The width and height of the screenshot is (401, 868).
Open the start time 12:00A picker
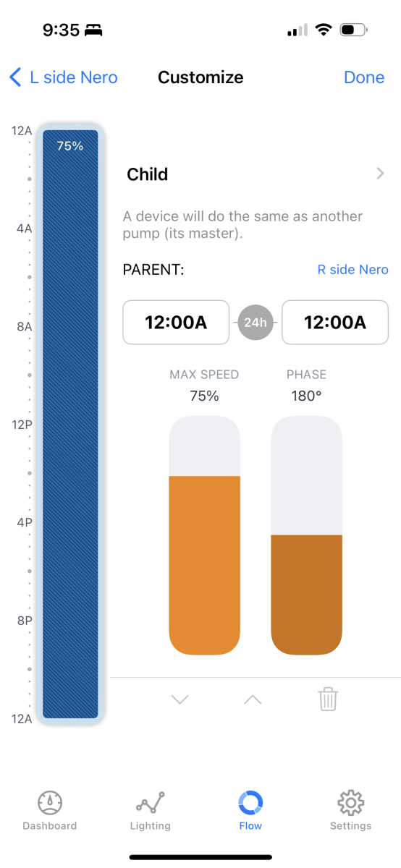click(176, 323)
